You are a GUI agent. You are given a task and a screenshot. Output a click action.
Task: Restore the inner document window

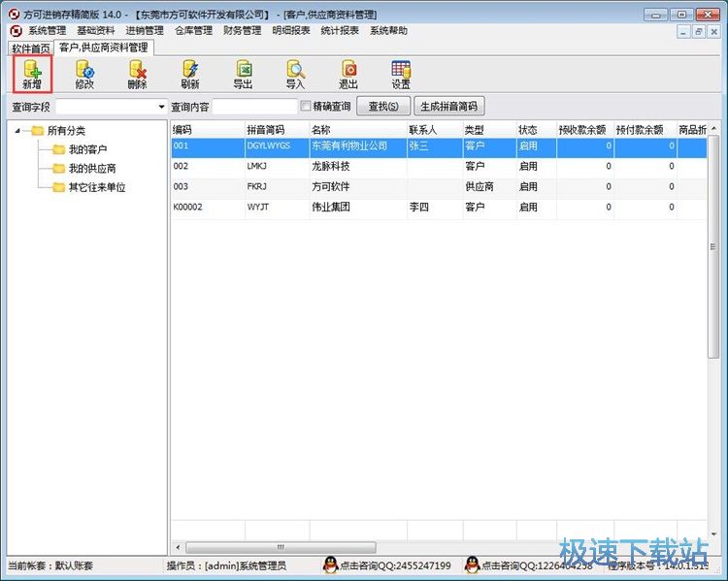(698, 32)
